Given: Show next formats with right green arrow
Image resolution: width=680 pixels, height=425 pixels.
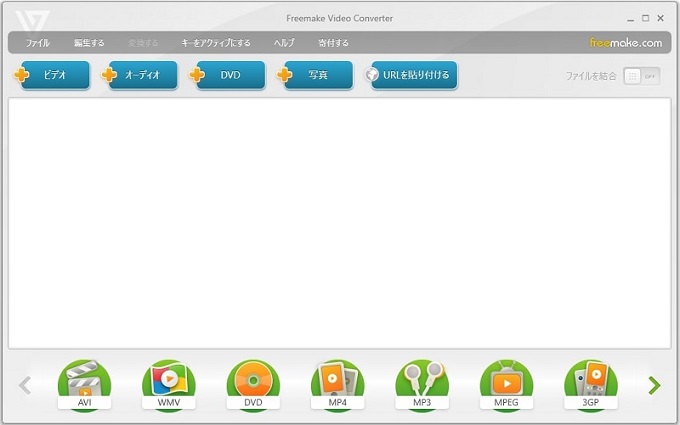Looking at the screenshot, I should pyautogui.click(x=654, y=385).
